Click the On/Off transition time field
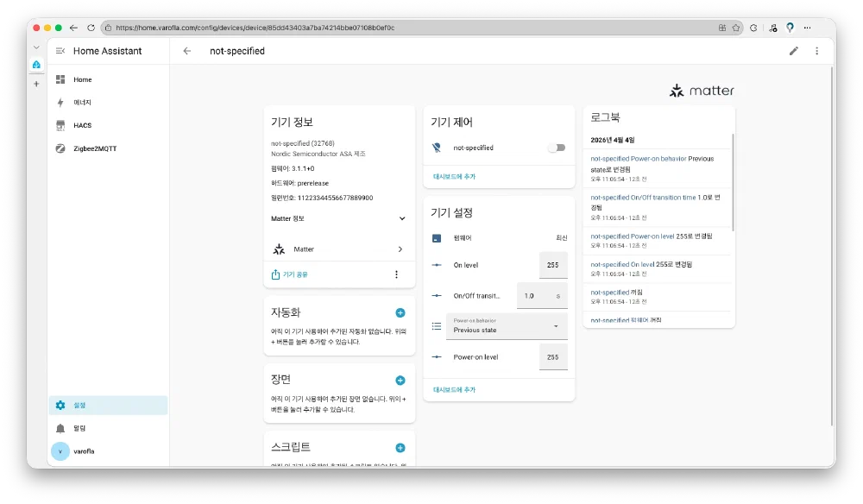This screenshot has height=504, width=863. pos(535,296)
